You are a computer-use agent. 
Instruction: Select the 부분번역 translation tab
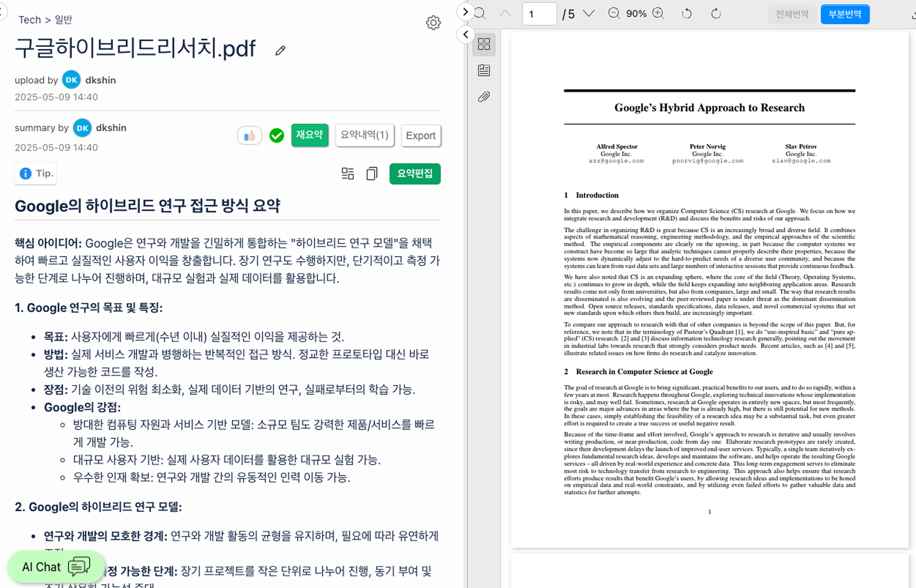click(844, 14)
